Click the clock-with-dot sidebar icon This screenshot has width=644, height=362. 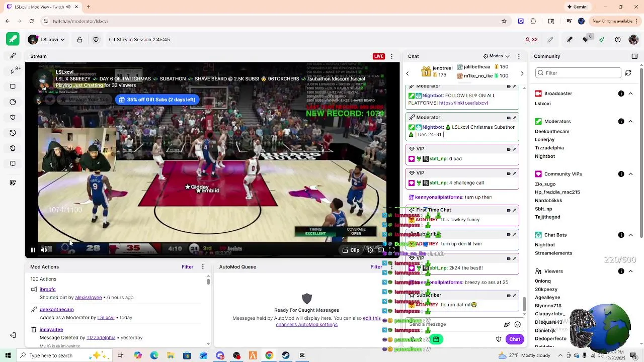pos(13,148)
